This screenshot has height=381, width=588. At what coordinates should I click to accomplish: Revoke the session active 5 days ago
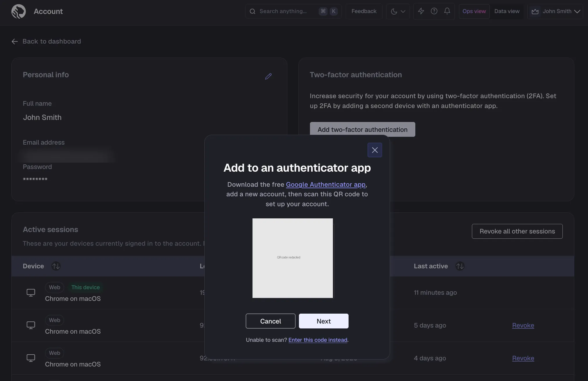coord(523,325)
